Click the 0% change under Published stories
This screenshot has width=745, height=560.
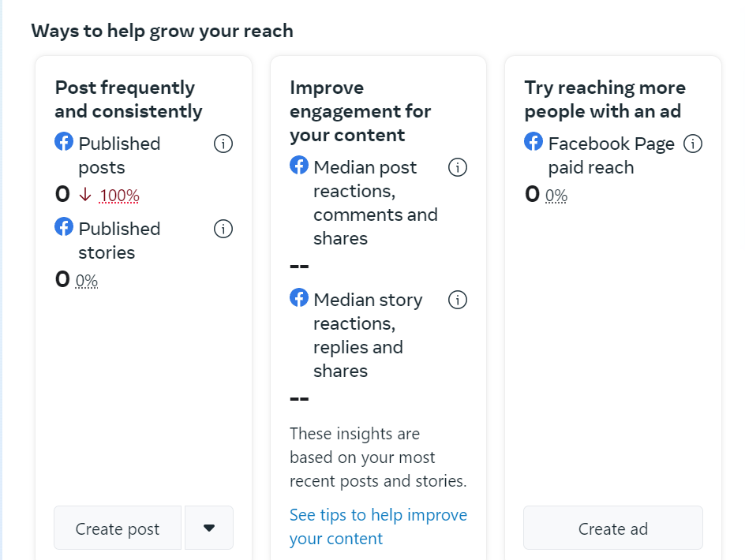[87, 281]
